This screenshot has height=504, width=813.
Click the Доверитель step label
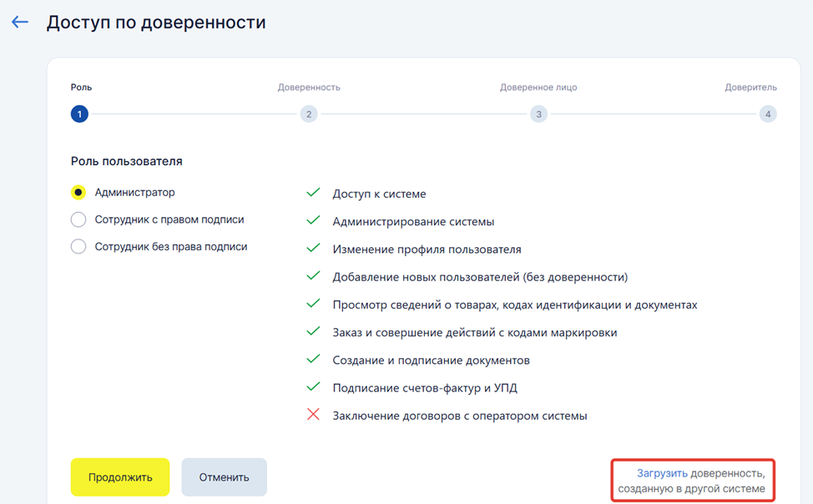click(x=750, y=88)
